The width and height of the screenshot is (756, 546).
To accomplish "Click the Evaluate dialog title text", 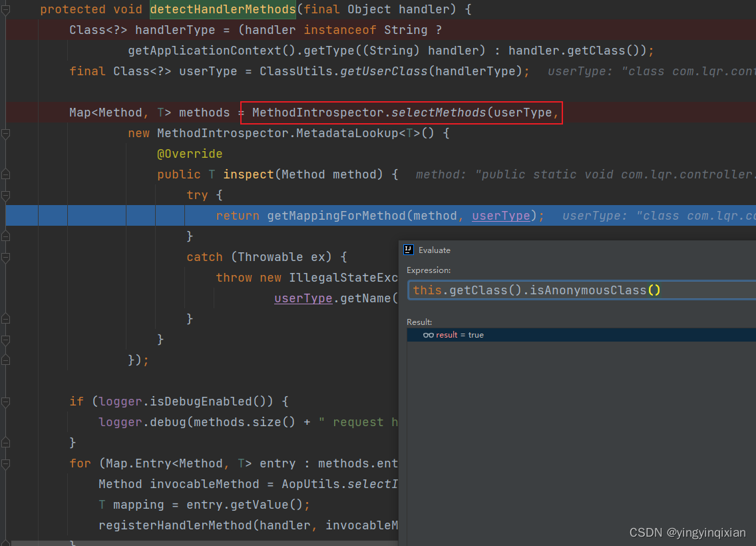I will click(435, 250).
